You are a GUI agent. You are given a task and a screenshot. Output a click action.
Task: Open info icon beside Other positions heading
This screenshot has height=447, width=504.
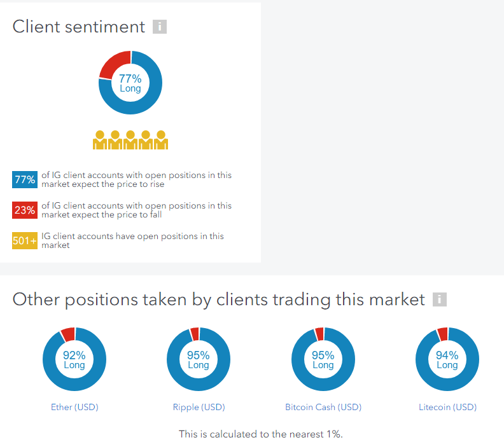(439, 299)
